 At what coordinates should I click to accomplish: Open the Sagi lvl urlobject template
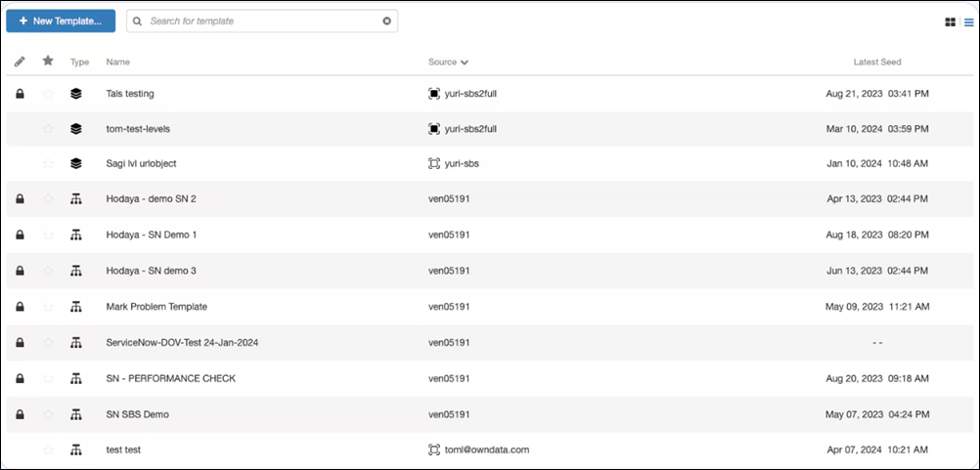click(x=141, y=163)
